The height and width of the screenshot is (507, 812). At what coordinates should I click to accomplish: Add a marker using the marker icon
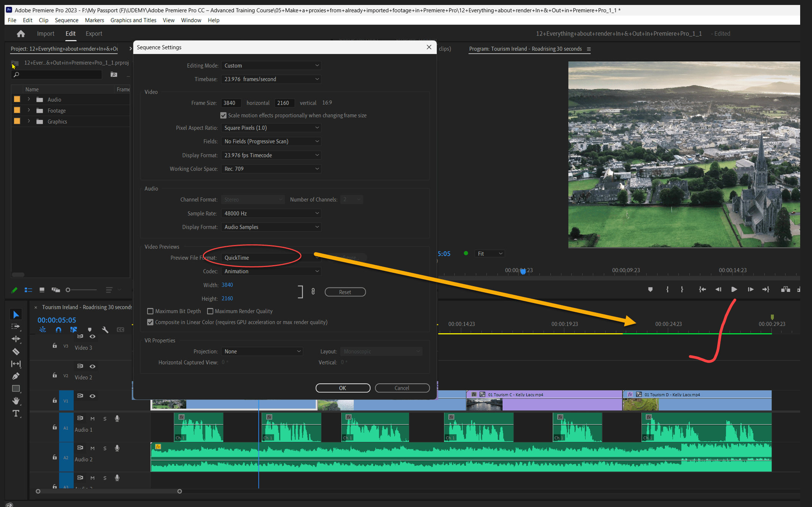coord(90,329)
